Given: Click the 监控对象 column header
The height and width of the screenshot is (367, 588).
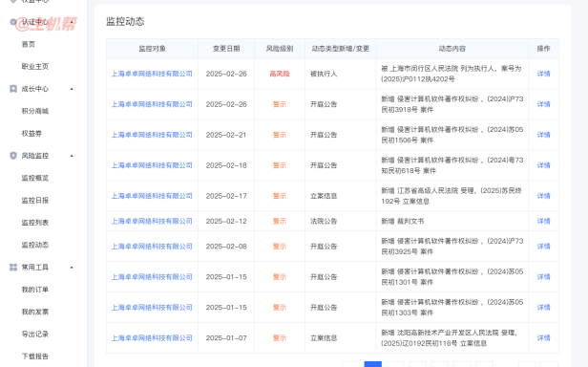Looking at the screenshot, I should (153, 49).
